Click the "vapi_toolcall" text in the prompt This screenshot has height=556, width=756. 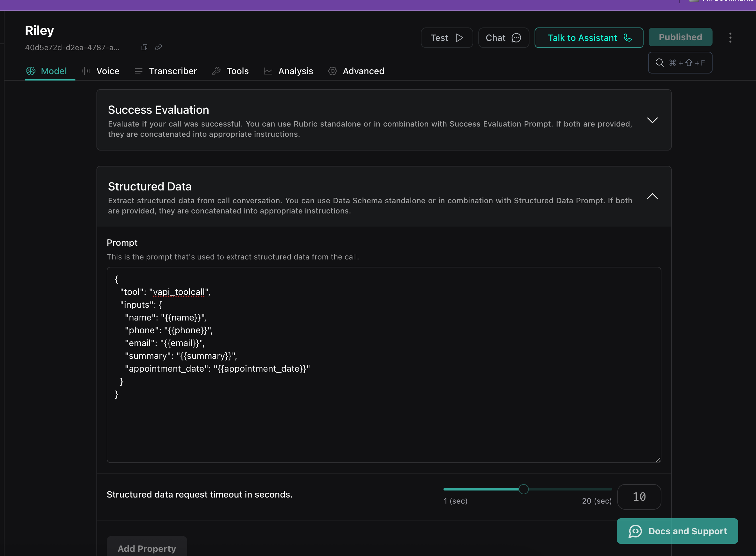click(x=179, y=292)
